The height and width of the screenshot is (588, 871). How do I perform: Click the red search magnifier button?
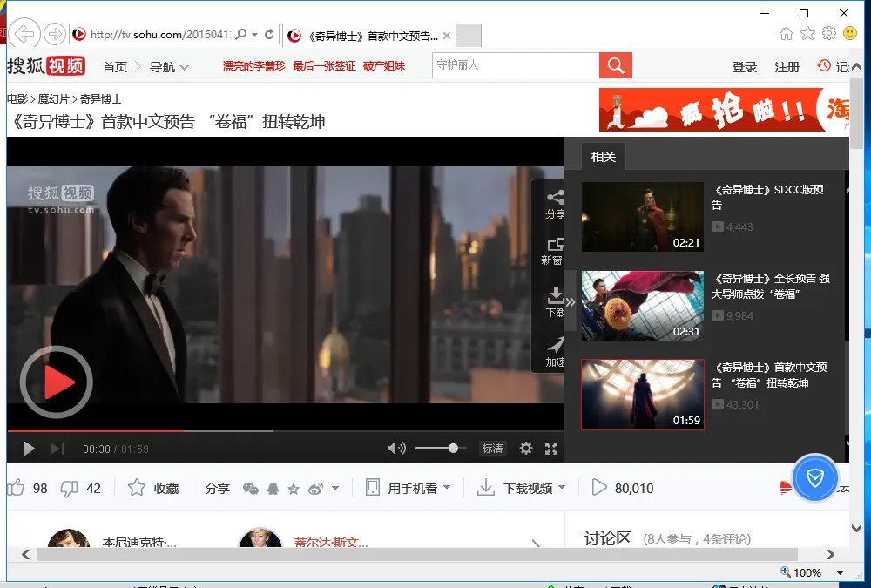coord(615,65)
